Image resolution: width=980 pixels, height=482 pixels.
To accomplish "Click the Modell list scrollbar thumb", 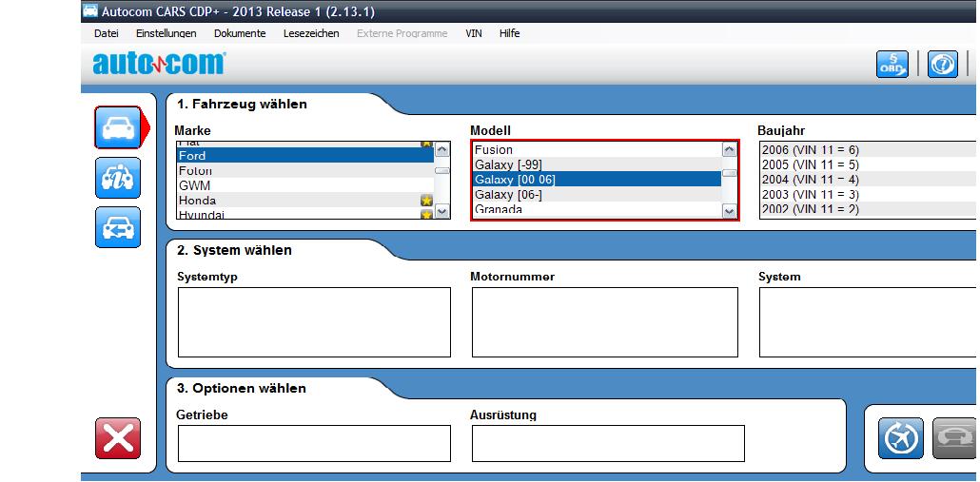I will [730, 173].
